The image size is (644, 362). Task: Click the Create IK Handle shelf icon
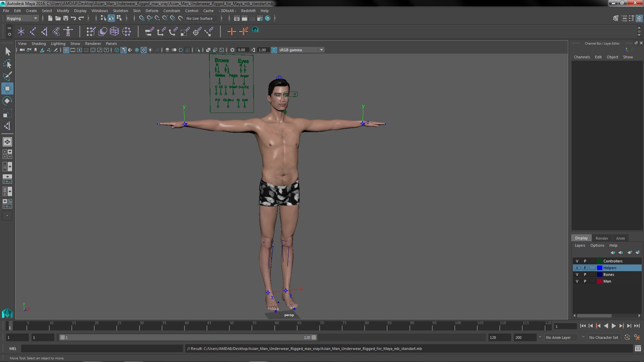coord(44,32)
